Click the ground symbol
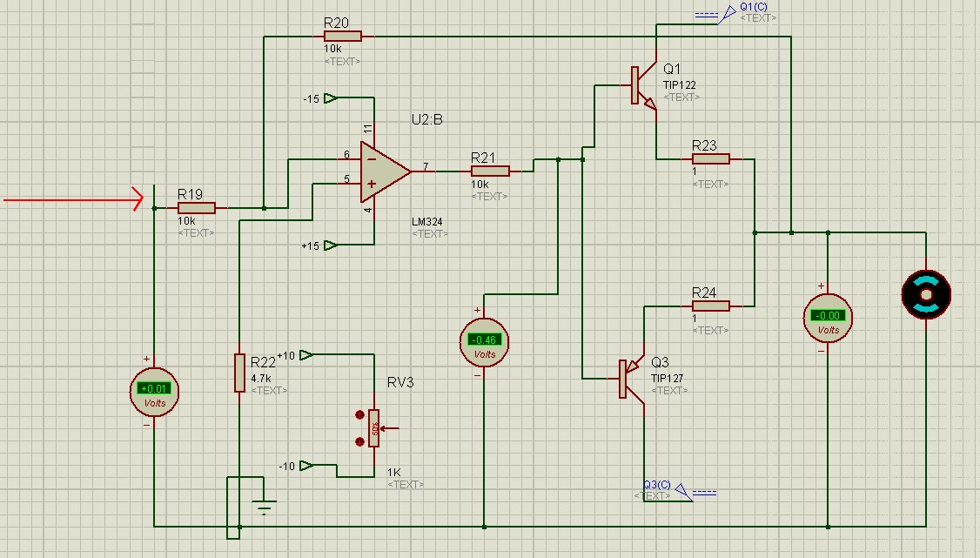This screenshot has height=558, width=980. tap(264, 506)
